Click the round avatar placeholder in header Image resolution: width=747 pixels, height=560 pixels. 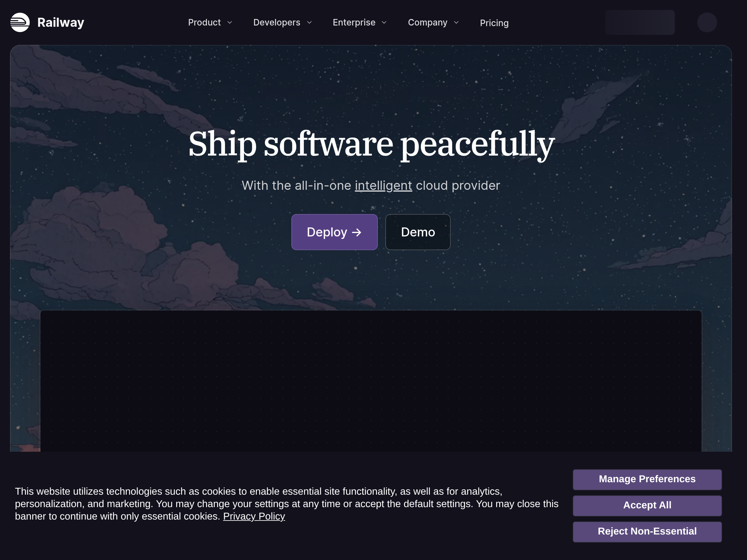707,22
